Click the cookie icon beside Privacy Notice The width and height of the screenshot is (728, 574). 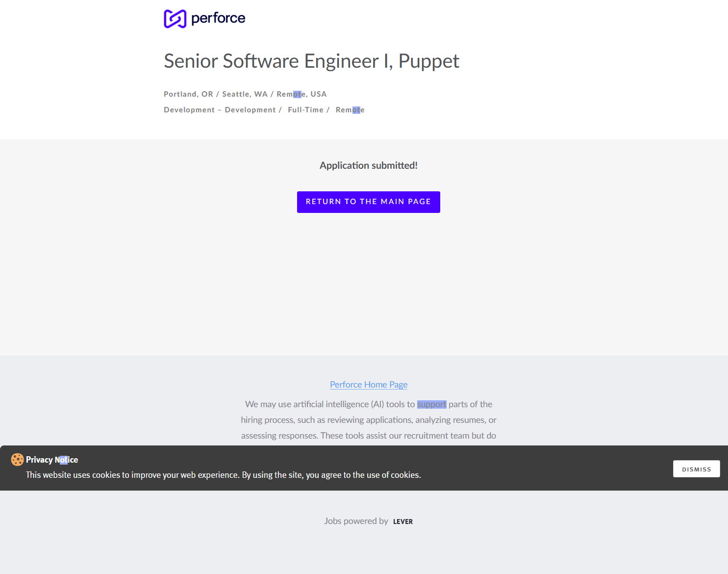17,460
